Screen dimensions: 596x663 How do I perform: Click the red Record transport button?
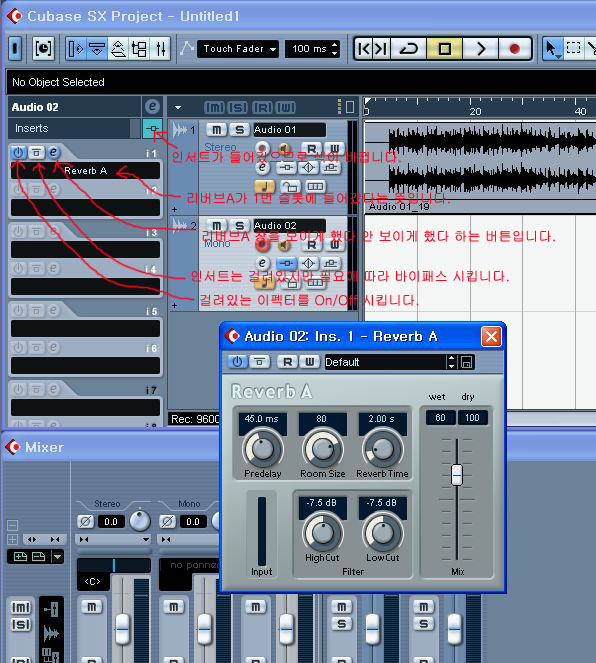point(514,49)
